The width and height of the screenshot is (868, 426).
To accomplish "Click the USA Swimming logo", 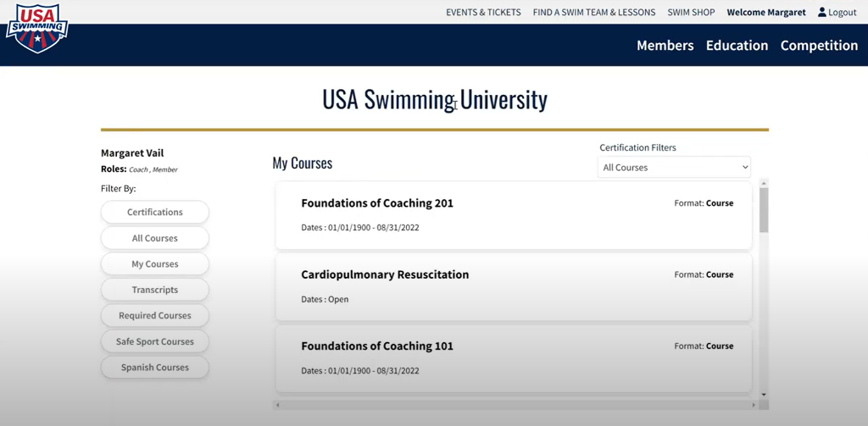I will click(x=37, y=28).
